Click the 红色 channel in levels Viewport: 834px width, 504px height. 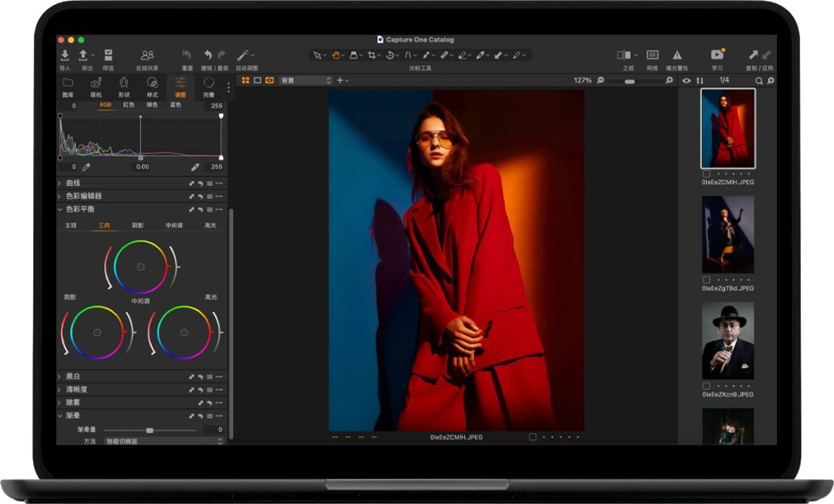pyautogui.click(x=129, y=105)
